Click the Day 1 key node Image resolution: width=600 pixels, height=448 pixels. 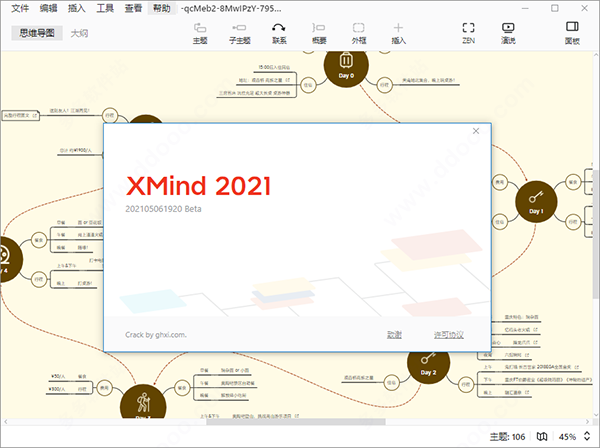(x=536, y=202)
